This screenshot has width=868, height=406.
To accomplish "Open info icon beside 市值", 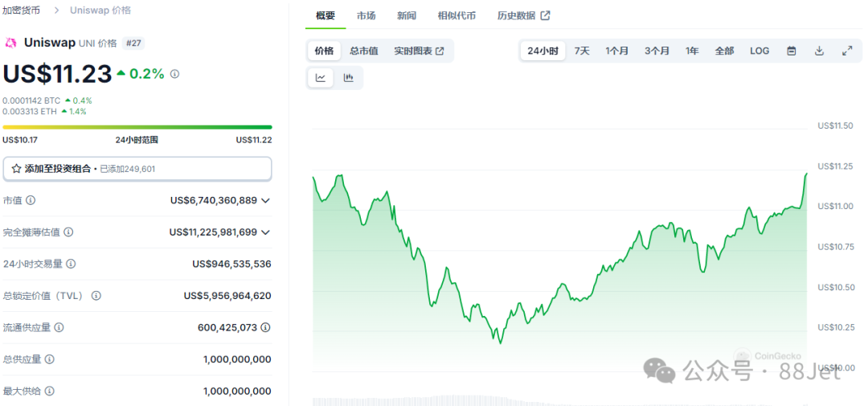I will click(x=31, y=200).
